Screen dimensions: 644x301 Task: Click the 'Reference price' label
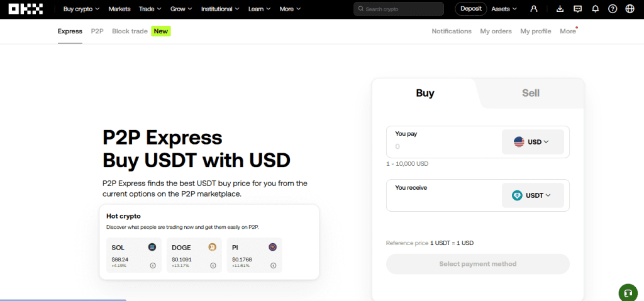tap(407, 243)
